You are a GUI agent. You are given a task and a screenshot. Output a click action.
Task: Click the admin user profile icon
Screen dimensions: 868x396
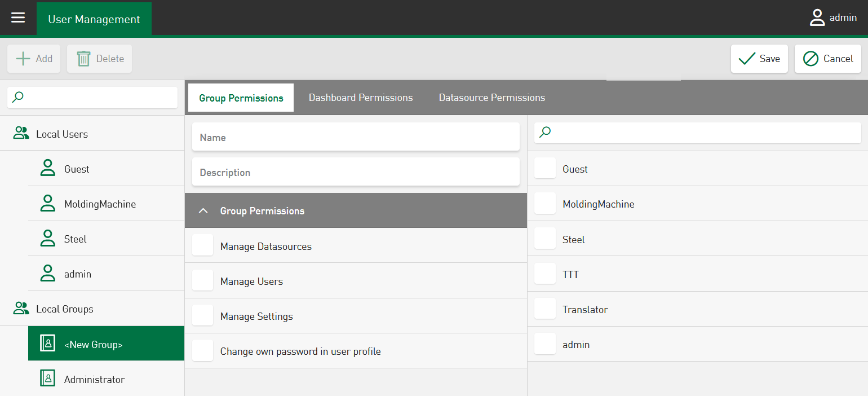pyautogui.click(x=817, y=18)
